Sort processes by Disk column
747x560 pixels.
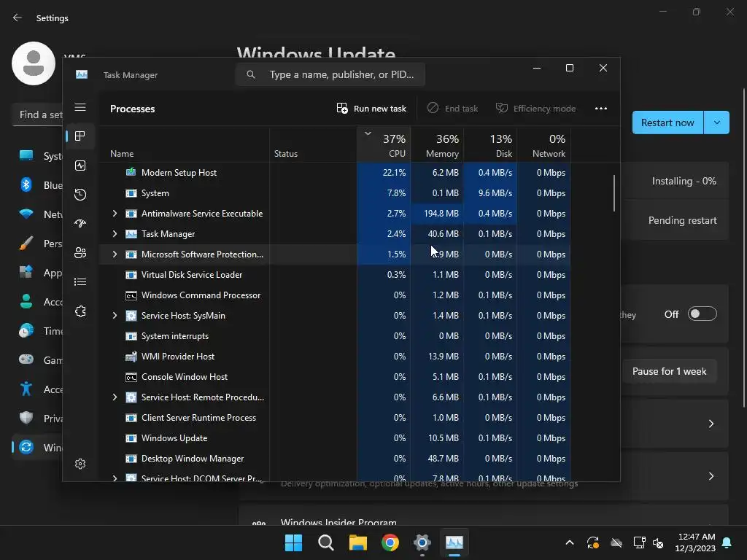pyautogui.click(x=490, y=145)
